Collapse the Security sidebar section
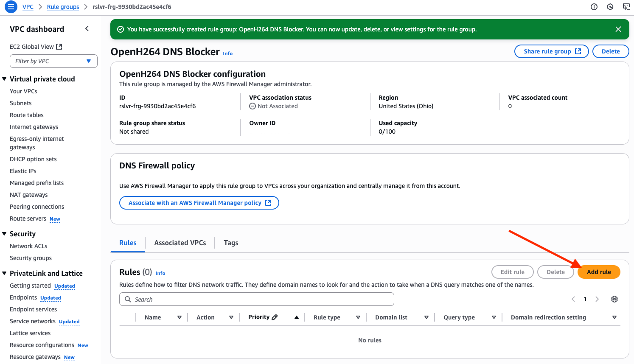This screenshot has height=364, width=634. pyautogui.click(x=5, y=234)
